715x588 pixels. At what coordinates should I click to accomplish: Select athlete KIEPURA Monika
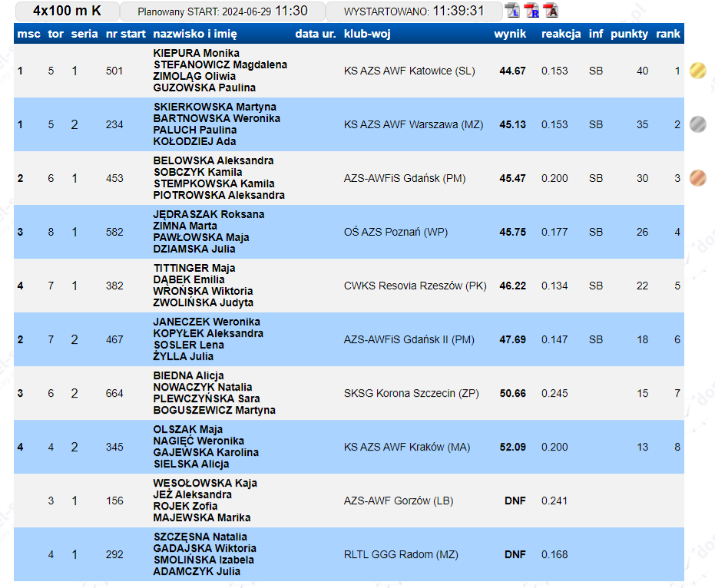[197, 53]
